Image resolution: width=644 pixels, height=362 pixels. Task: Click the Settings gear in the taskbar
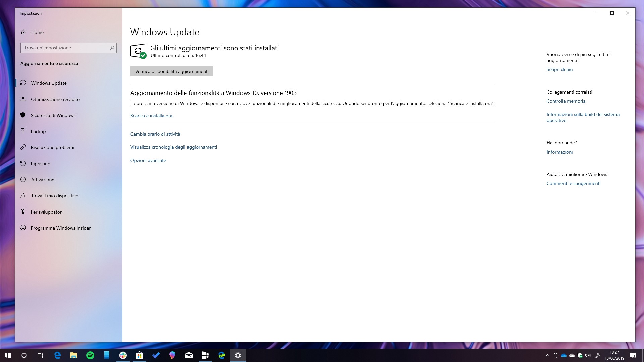(238, 355)
